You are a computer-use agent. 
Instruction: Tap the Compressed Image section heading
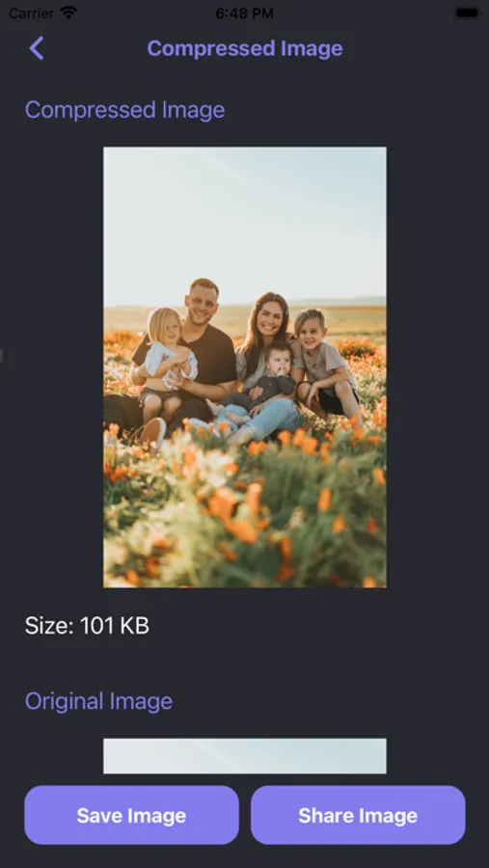pos(124,110)
